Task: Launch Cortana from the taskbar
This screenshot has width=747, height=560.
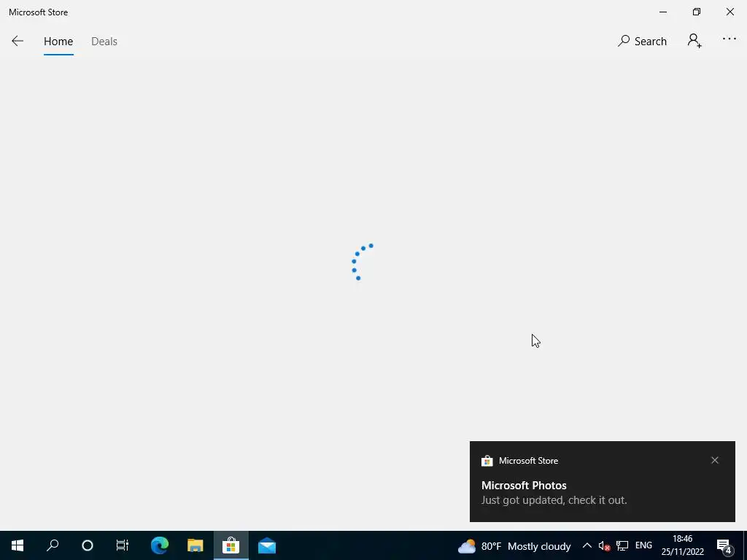Action: click(88, 545)
